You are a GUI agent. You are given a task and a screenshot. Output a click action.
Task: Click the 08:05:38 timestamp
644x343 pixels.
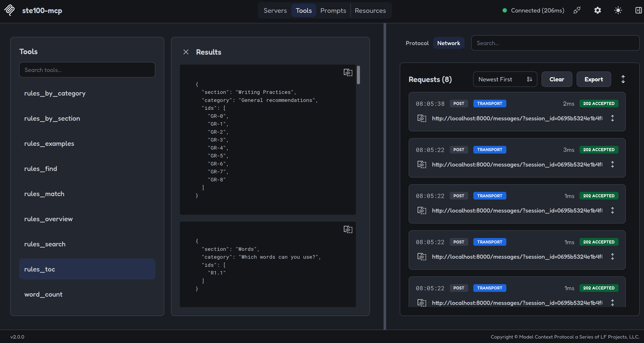[x=430, y=103]
